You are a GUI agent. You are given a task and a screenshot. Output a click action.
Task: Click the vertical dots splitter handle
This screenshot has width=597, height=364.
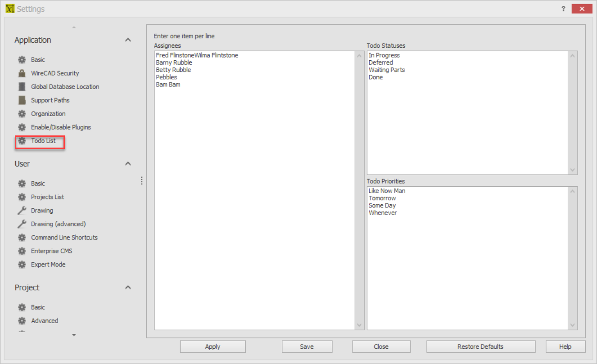pyautogui.click(x=142, y=180)
